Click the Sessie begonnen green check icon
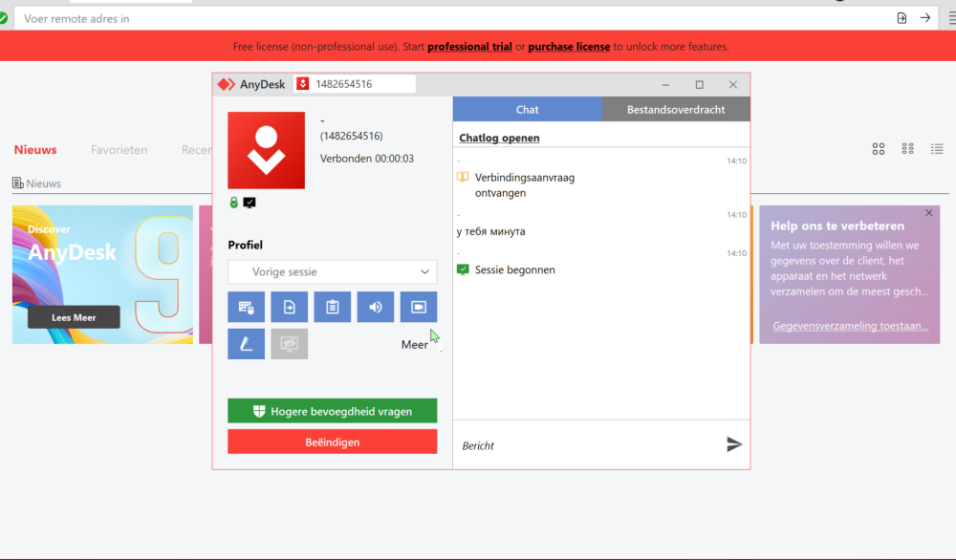The height and width of the screenshot is (560, 956). [463, 269]
